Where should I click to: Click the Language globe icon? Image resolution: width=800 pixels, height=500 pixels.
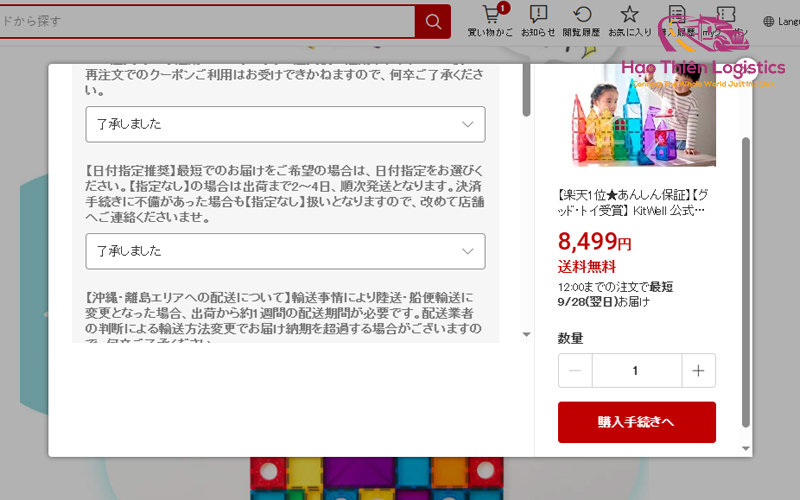(x=768, y=21)
